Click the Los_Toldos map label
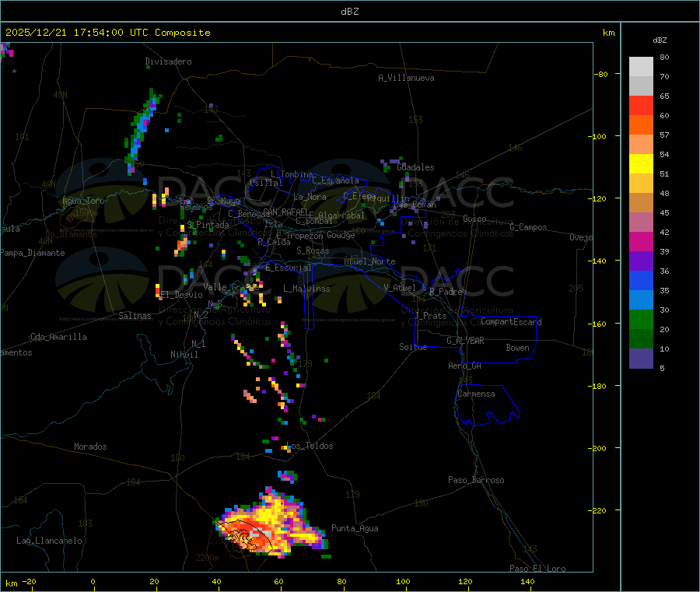This screenshot has height=592, width=700. pos(310,446)
